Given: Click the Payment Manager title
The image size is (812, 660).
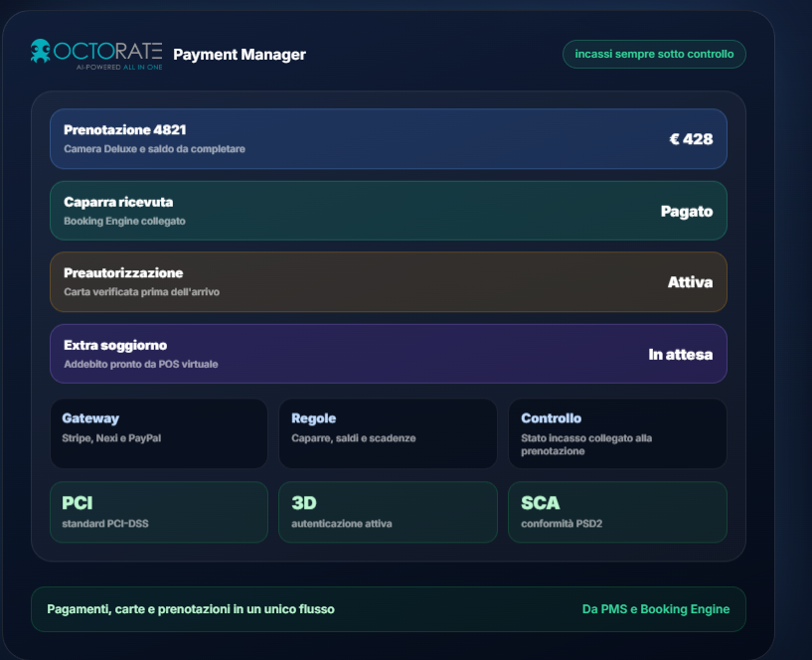Looking at the screenshot, I should coord(240,55).
